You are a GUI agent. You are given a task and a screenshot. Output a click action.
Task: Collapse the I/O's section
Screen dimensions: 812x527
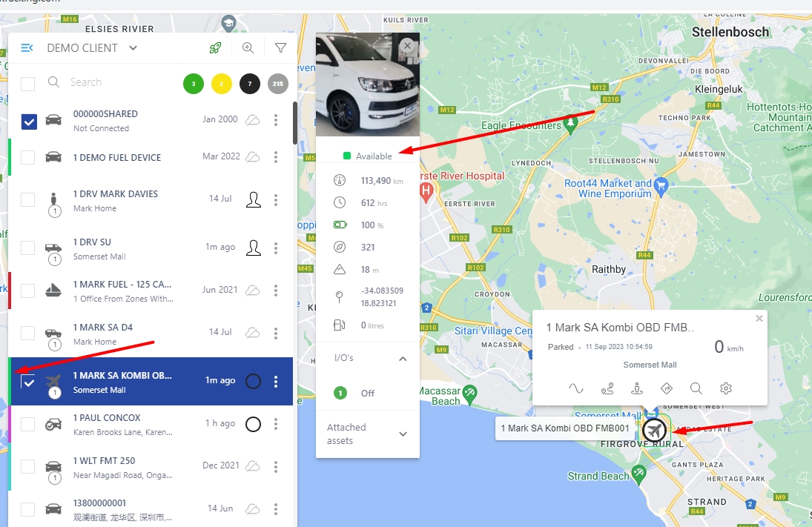[403, 359]
